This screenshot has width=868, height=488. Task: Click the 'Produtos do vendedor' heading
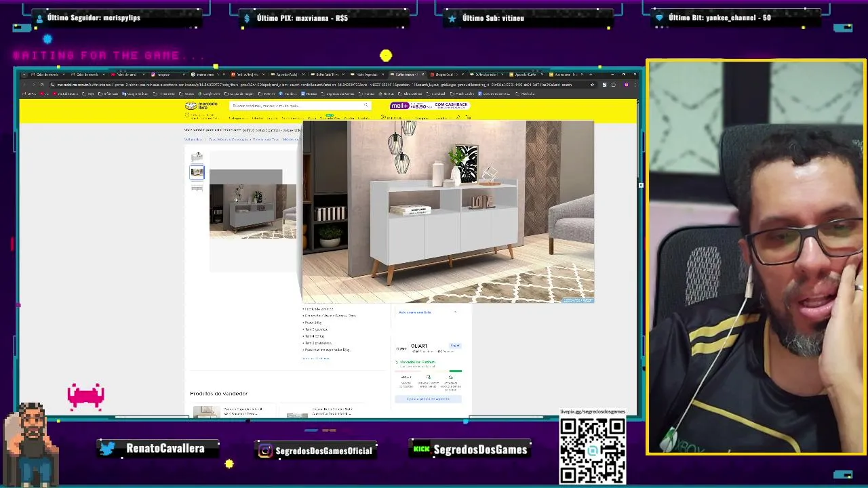(218, 393)
